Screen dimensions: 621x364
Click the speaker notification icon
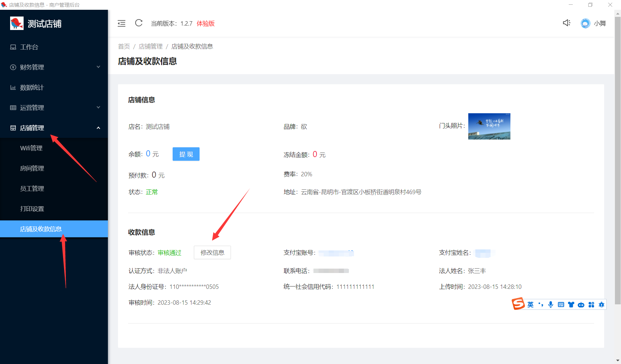pyautogui.click(x=566, y=23)
